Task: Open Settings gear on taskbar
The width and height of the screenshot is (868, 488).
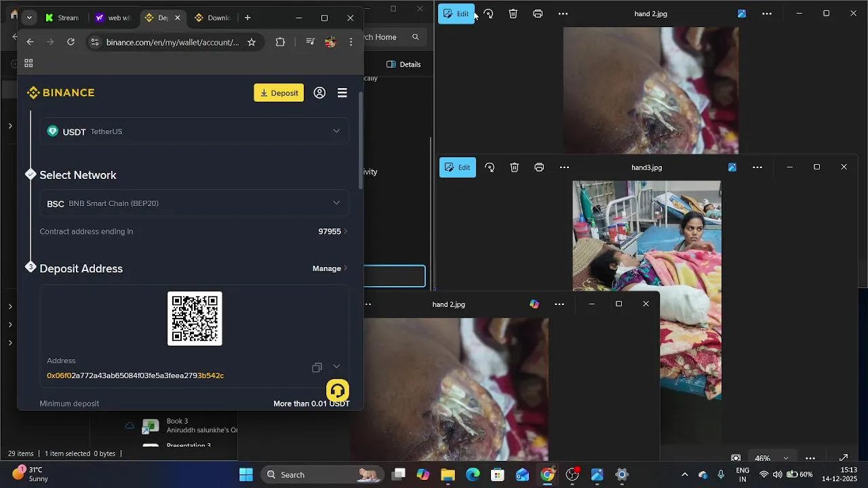Action: point(622,474)
